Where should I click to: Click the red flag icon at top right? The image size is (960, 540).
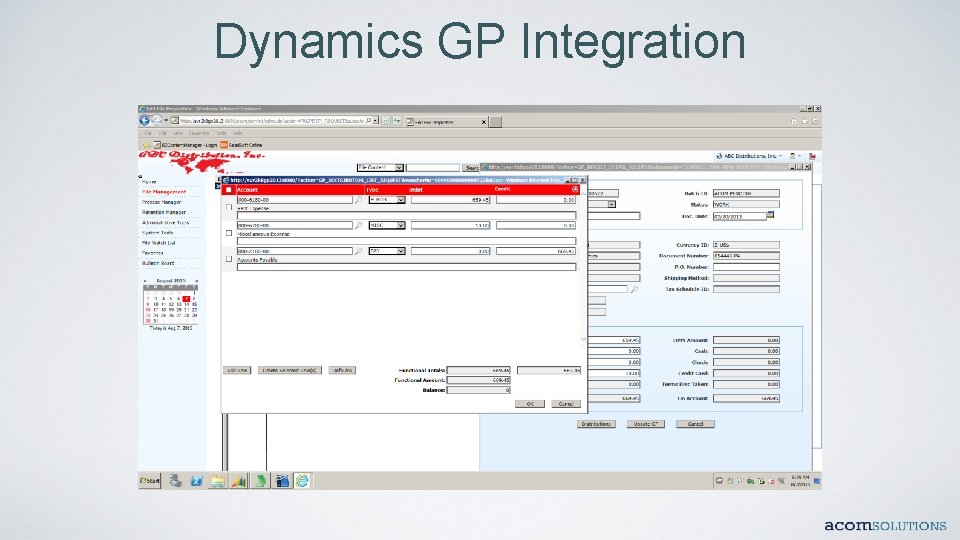[x=812, y=156]
